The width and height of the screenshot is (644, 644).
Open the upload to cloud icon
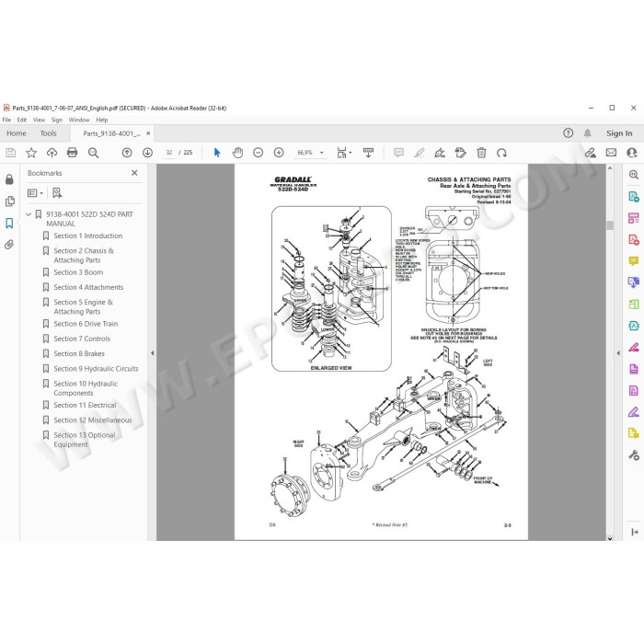tap(52, 153)
